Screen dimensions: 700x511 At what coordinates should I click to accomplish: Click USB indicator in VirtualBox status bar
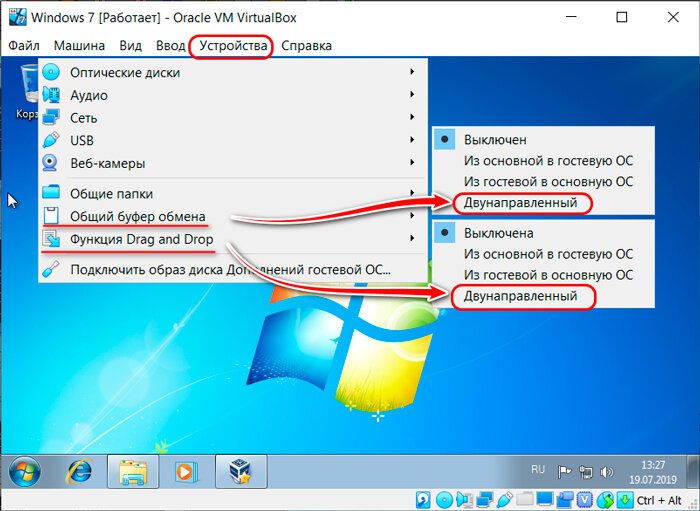(504, 499)
